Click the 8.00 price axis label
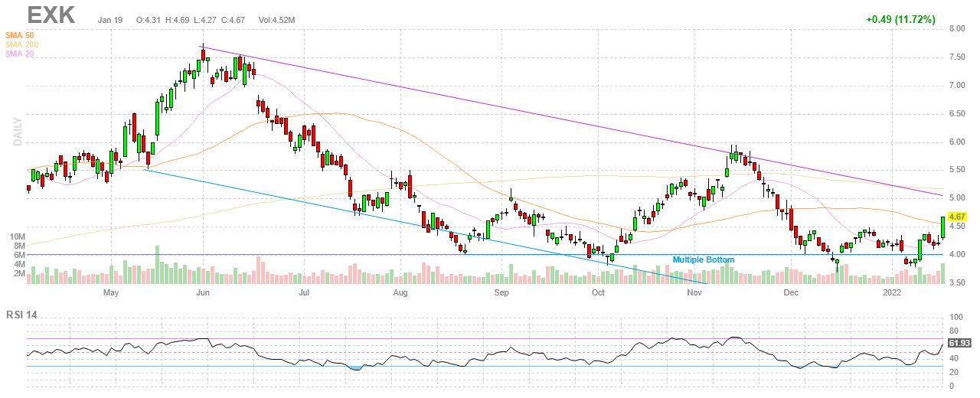This screenshot has height=398, width=980. pyautogui.click(x=956, y=29)
